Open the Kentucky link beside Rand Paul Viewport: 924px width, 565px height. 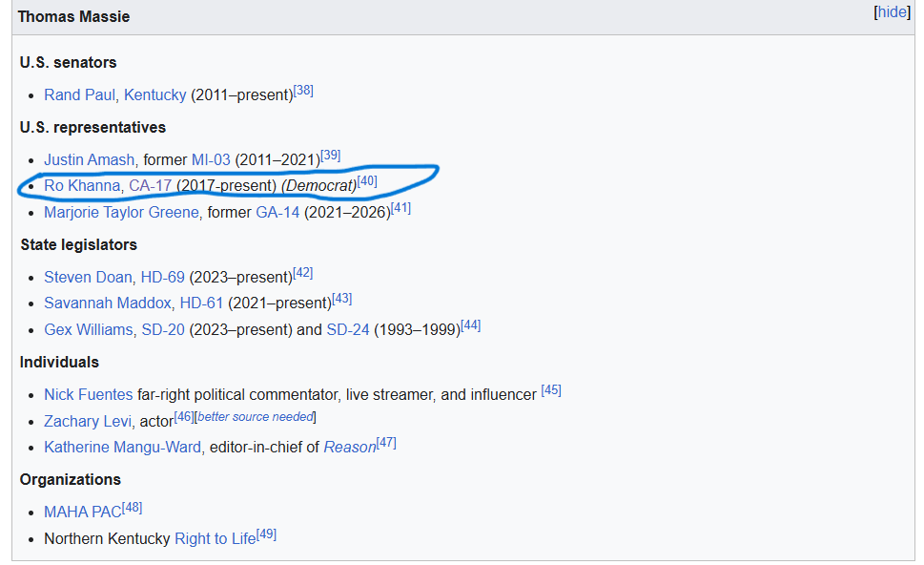[x=155, y=94]
